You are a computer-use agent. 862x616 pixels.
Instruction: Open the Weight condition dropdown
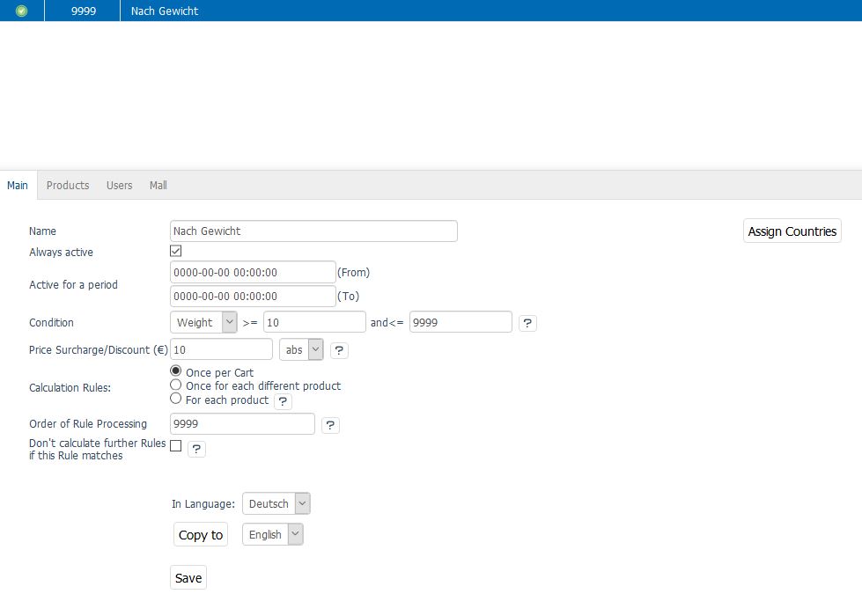click(x=203, y=322)
